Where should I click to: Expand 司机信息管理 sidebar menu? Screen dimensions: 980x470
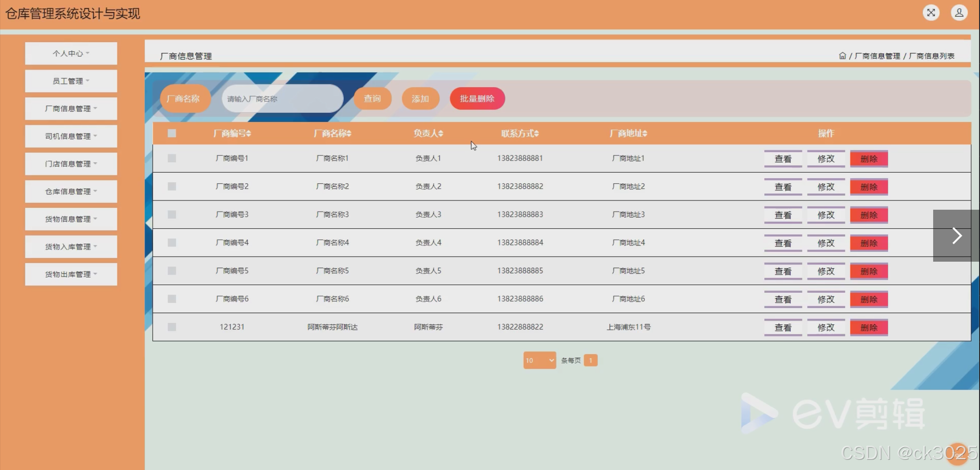[71, 136]
